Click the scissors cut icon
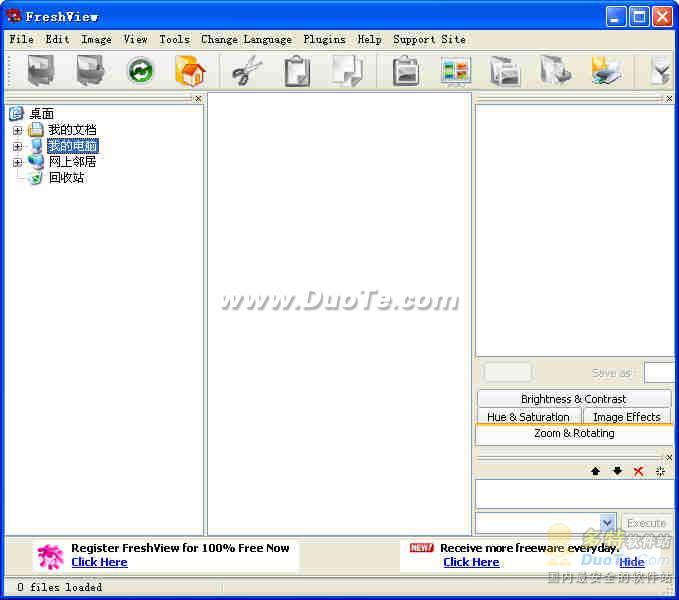679x600 pixels. click(247, 71)
